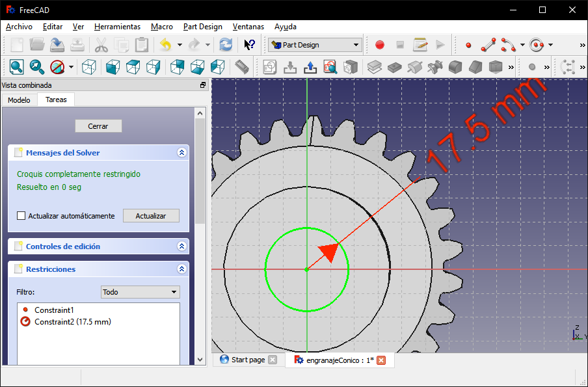Viewport: 588px width, 387px height.
Task: Open the Herramientas menu
Action: tap(117, 27)
